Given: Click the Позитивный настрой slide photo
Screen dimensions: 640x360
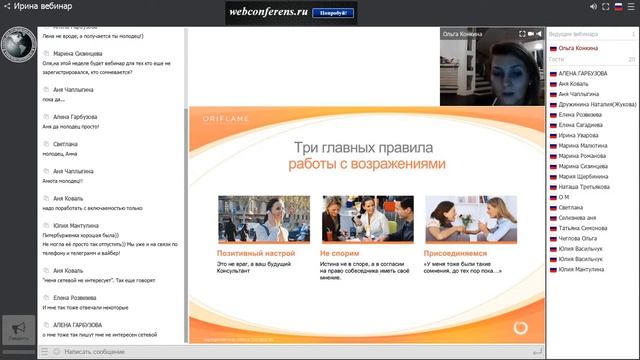Looking at the screenshot, I should tap(264, 219).
